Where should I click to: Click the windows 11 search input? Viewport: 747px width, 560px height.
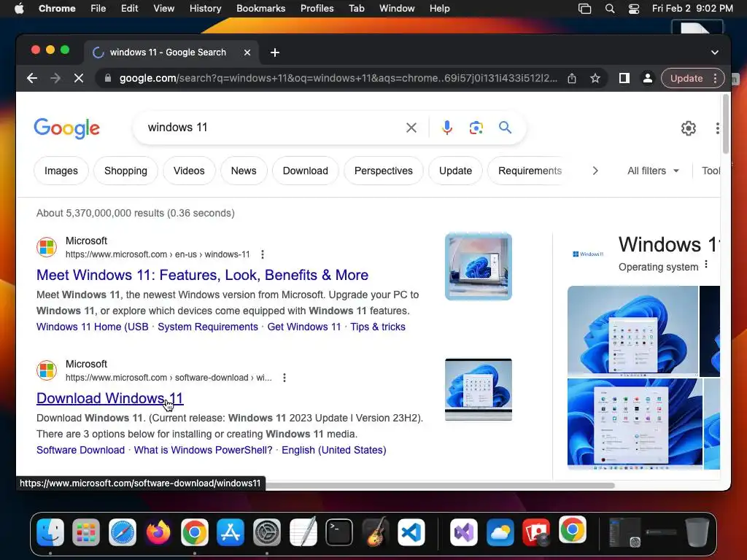271,128
